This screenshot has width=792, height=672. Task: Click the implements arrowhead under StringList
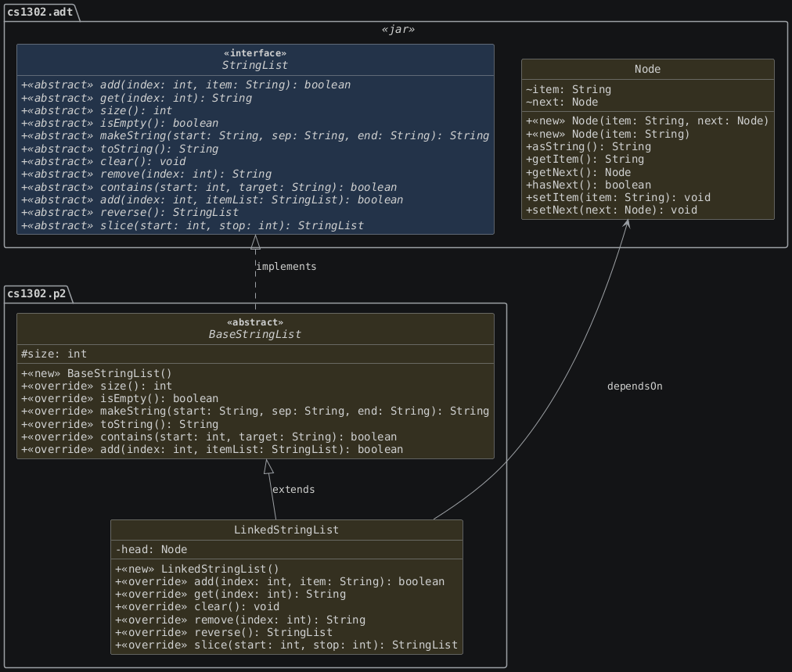pyautogui.click(x=256, y=242)
